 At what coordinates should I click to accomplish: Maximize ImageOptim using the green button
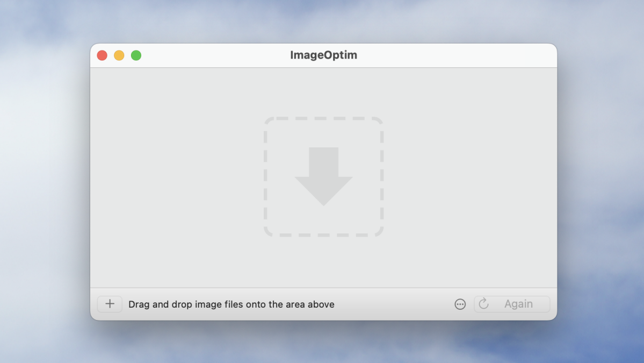pos(136,55)
